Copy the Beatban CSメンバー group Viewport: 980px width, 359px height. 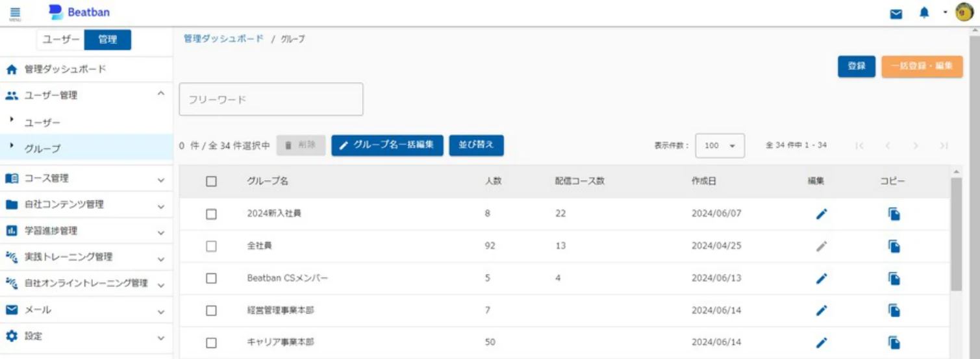tap(894, 279)
